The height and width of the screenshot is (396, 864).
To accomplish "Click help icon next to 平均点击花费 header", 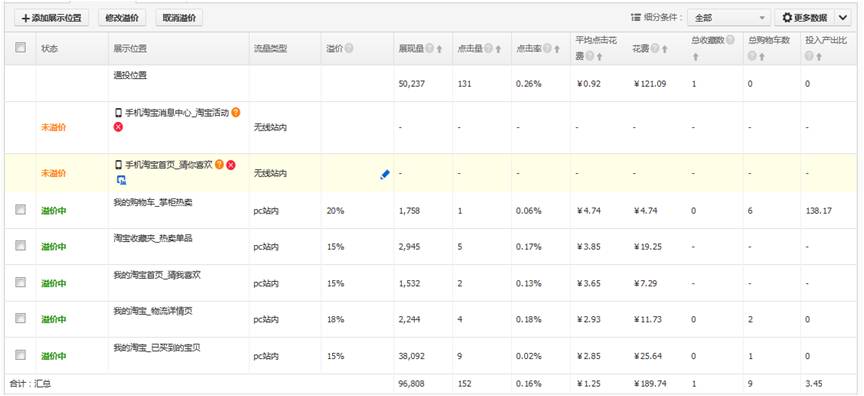I will [590, 56].
